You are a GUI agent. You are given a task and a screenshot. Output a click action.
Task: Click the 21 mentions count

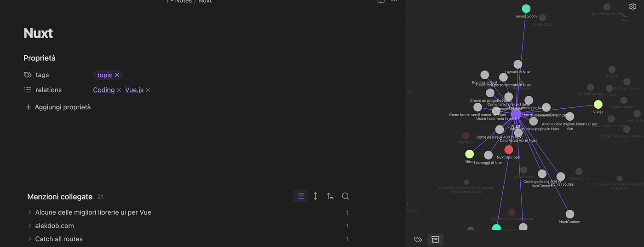100,197
